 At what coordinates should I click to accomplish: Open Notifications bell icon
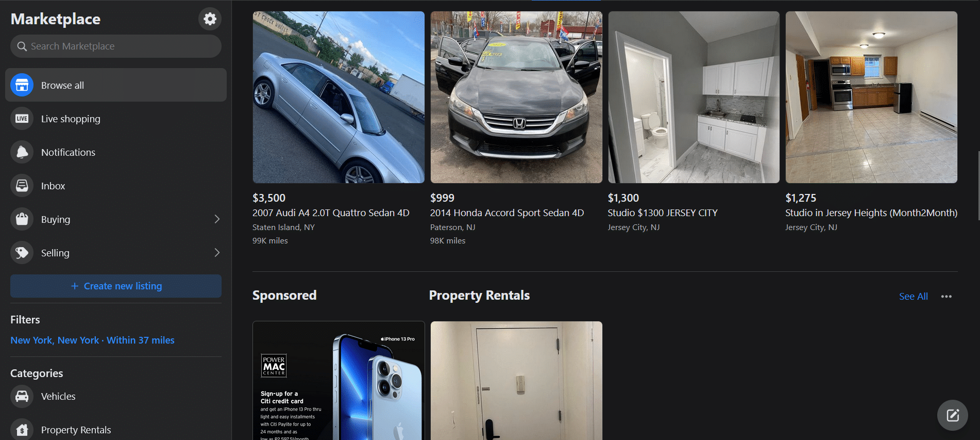pyautogui.click(x=22, y=152)
